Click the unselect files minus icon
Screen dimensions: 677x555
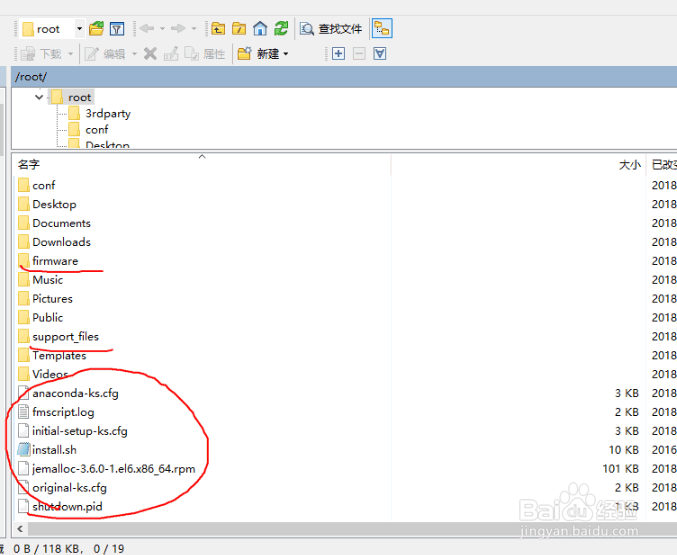[x=359, y=54]
